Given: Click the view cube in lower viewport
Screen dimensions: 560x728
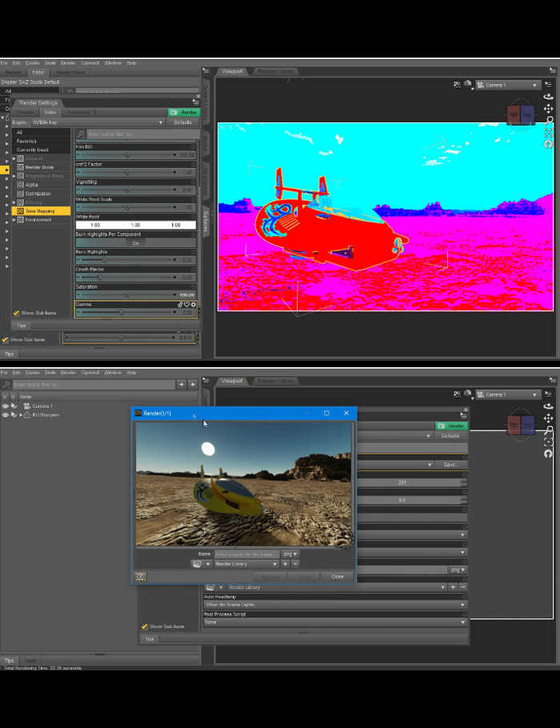Looking at the screenshot, I should point(520,424).
